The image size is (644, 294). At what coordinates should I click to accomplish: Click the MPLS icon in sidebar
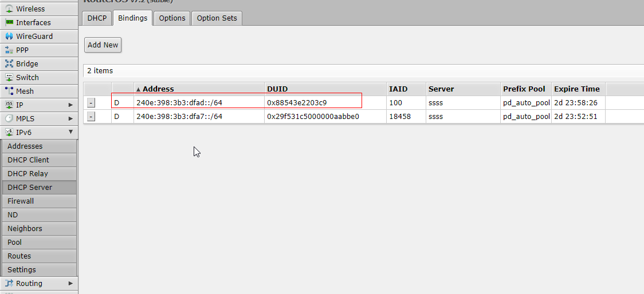coord(9,118)
